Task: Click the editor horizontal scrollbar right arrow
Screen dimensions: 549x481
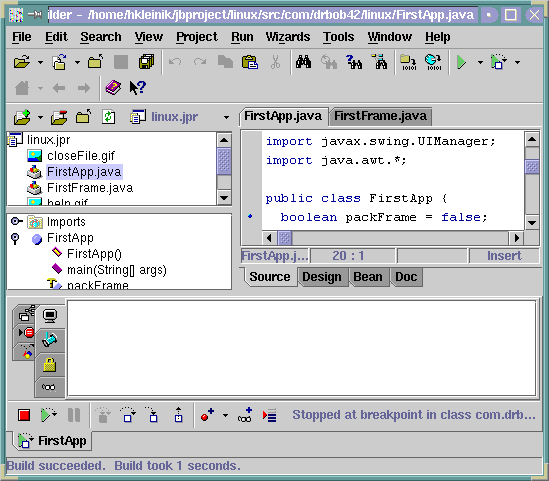Action: click(x=516, y=238)
